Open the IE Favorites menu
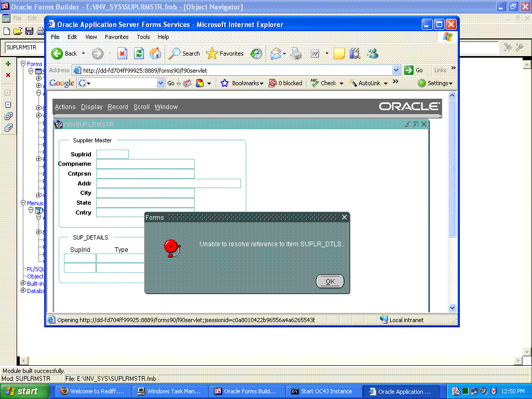The image size is (532, 399). 117,37
